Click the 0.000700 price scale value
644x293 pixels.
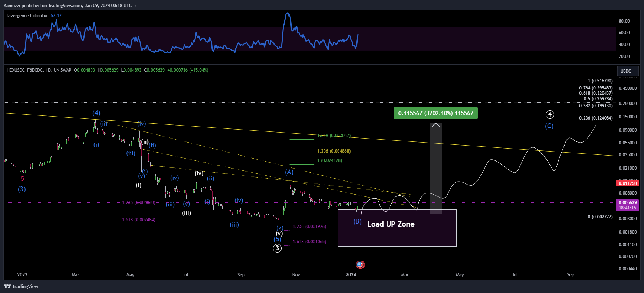coord(628,257)
